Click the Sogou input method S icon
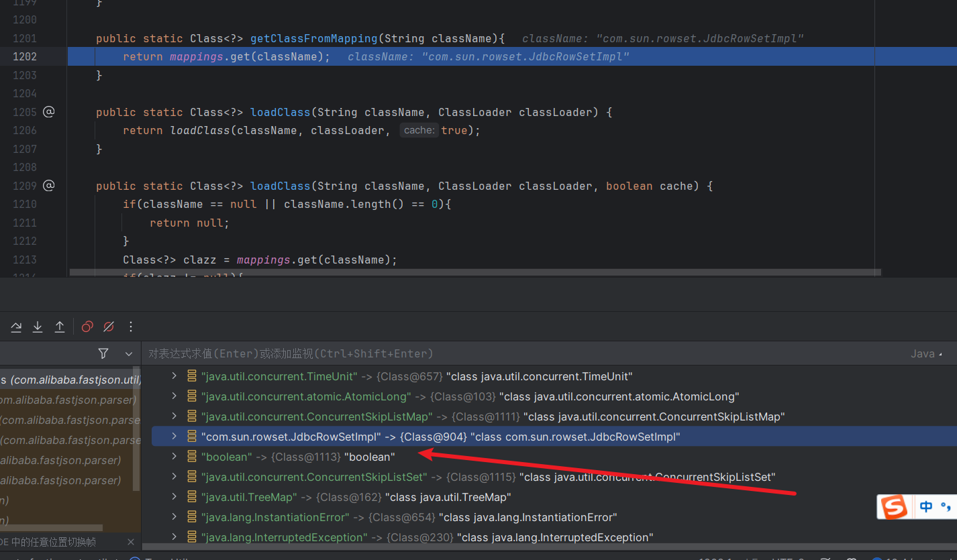 894,507
